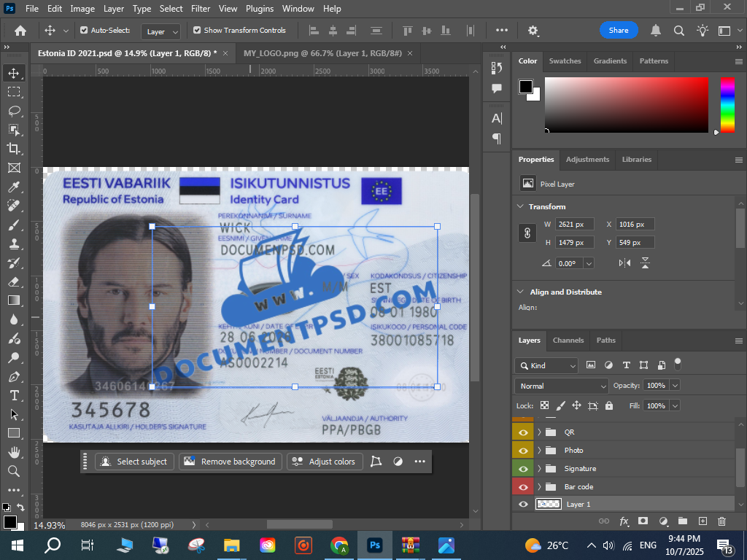Hide the Signature layer group
Screen dimensions: 747x560
tap(523, 468)
